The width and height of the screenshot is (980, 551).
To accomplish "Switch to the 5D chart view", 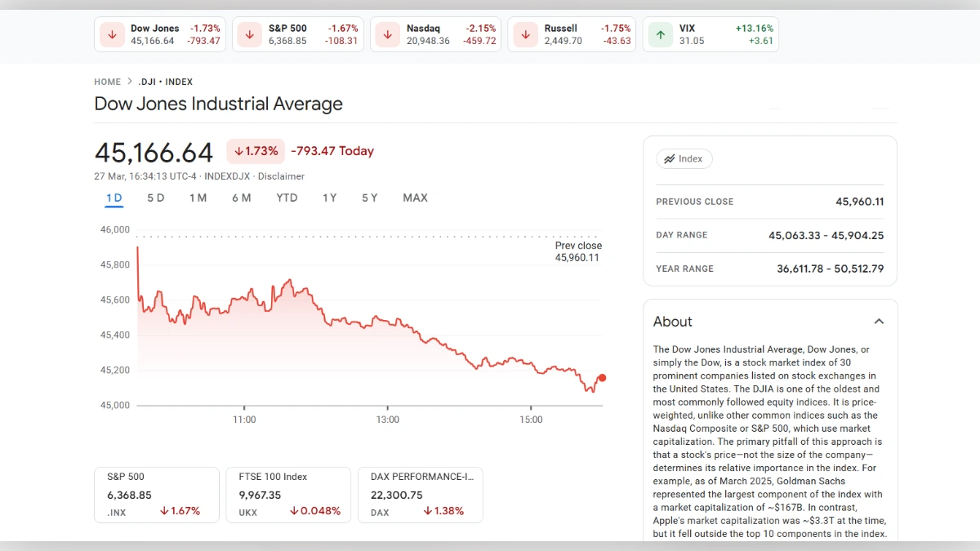I will click(155, 198).
